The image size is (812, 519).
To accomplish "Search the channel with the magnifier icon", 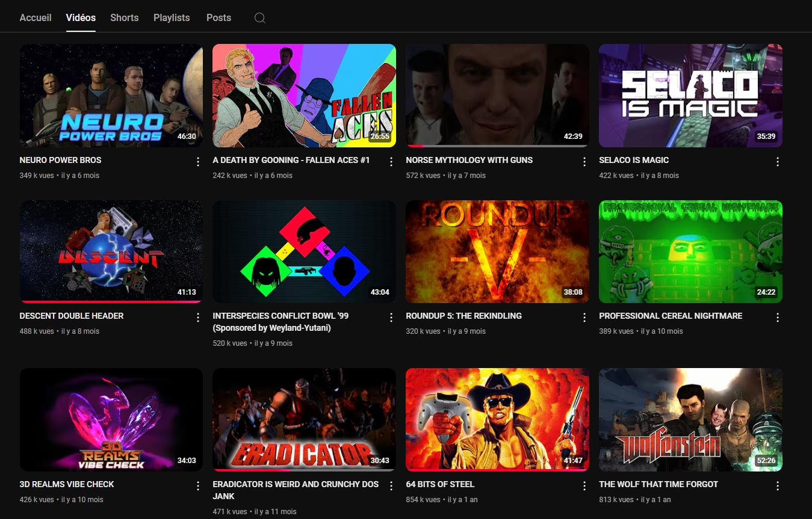I will (259, 18).
